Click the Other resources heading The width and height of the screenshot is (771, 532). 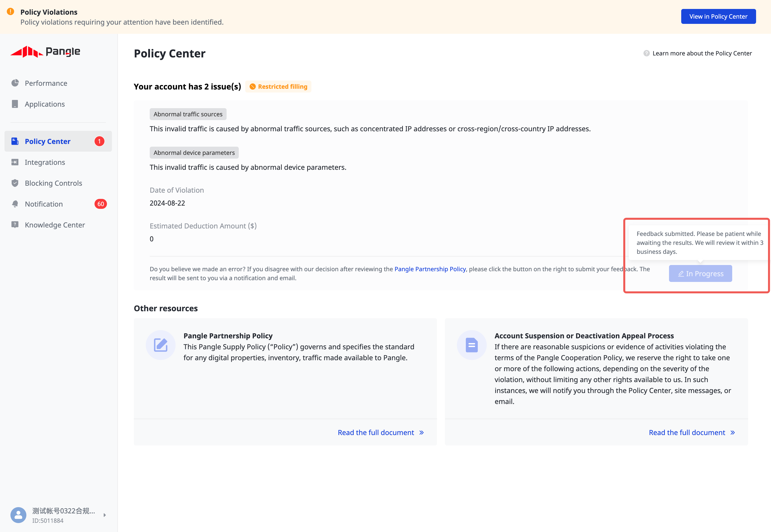[x=166, y=308]
